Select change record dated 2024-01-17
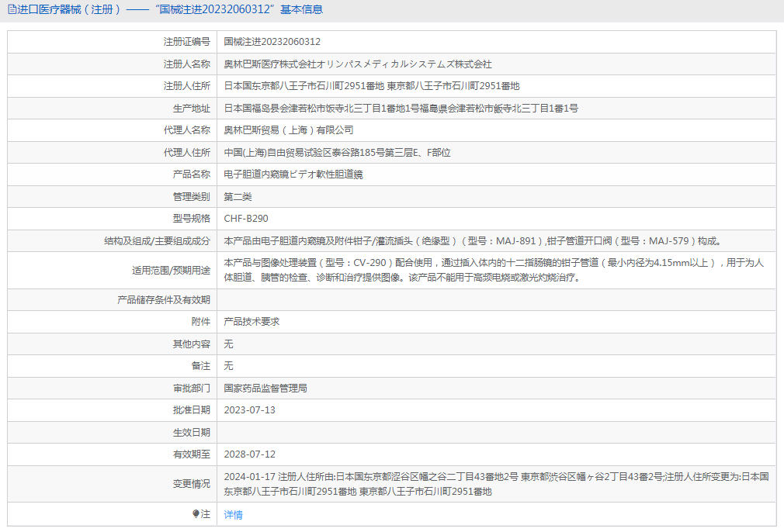 (496, 484)
